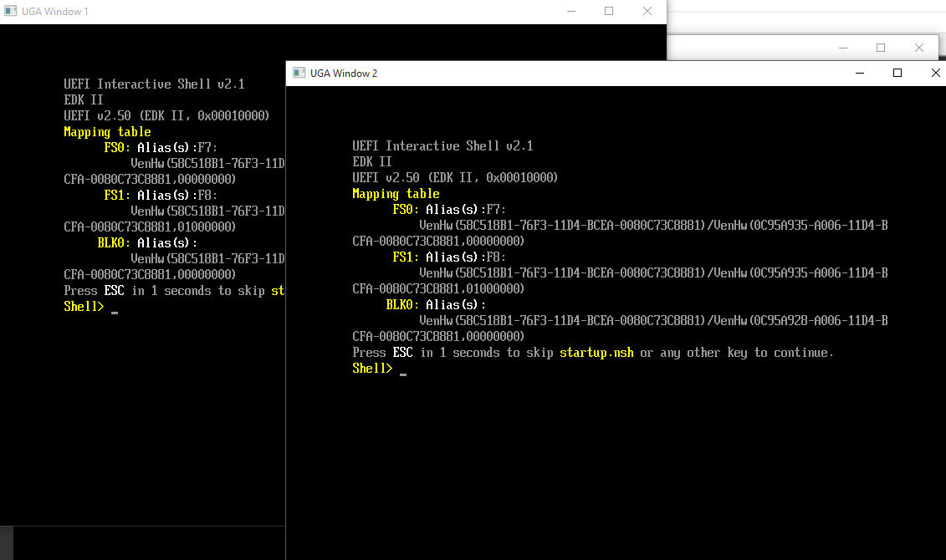Click 'Alias(s):F7:' in UGA Window 1

177,147
